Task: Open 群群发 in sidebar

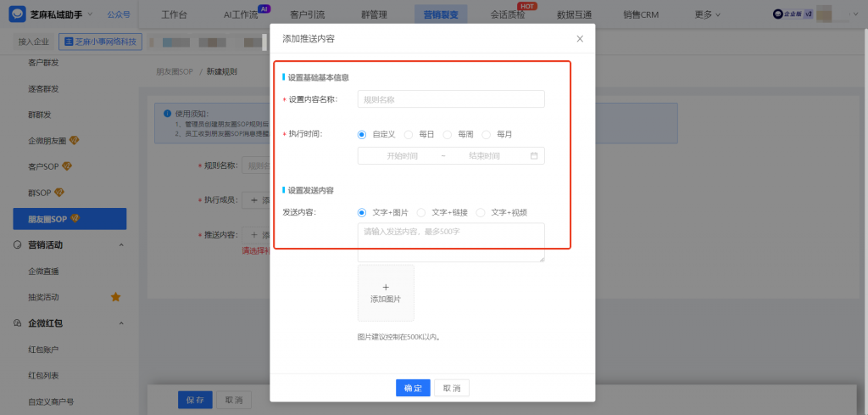Action: point(39,115)
